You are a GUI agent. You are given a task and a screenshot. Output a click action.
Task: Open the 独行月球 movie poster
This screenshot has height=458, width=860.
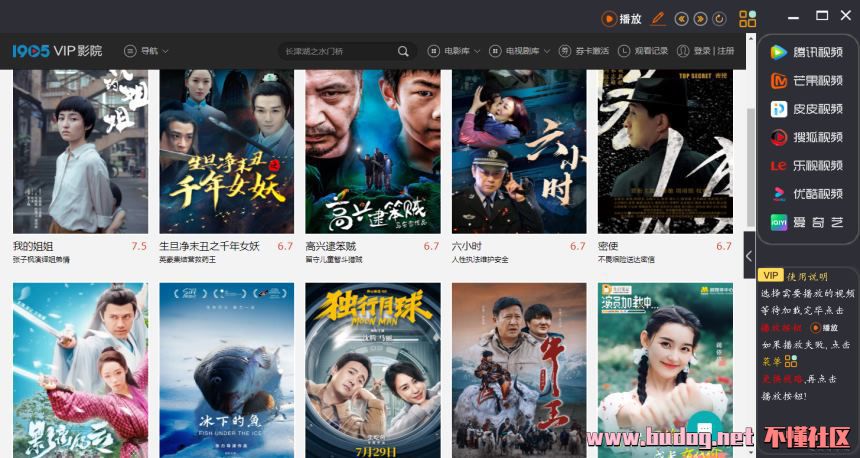click(x=373, y=370)
